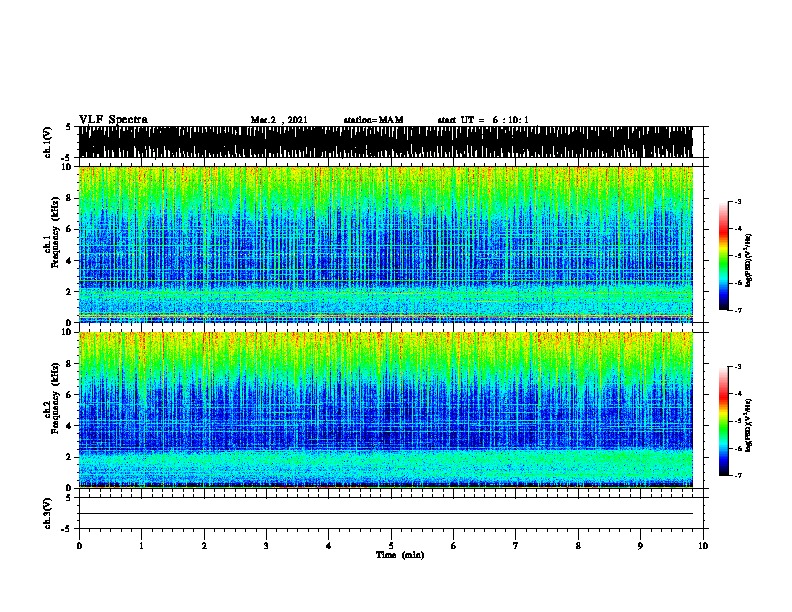Click time-axis tick label "6" at bottom
The height and width of the screenshot is (612, 792).
[454, 545]
